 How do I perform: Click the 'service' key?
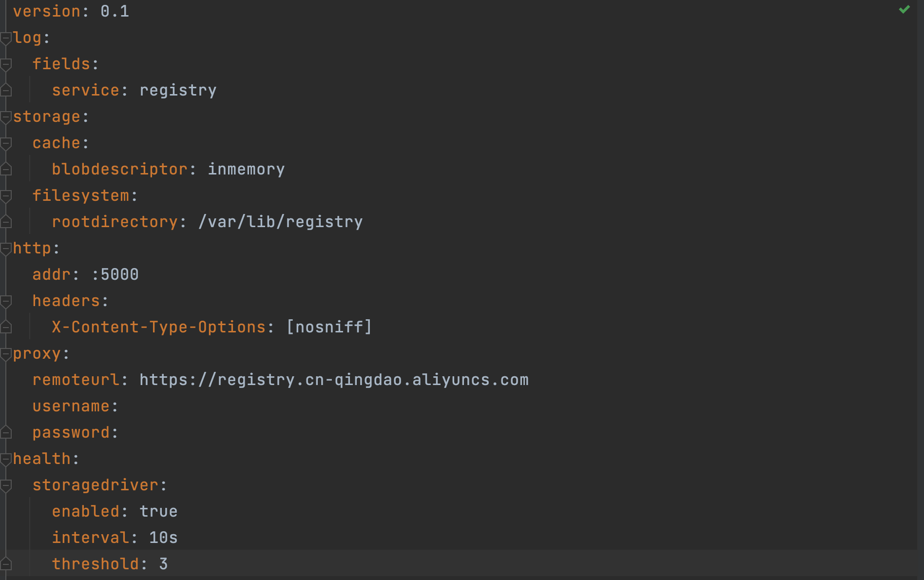pyautogui.click(x=86, y=90)
